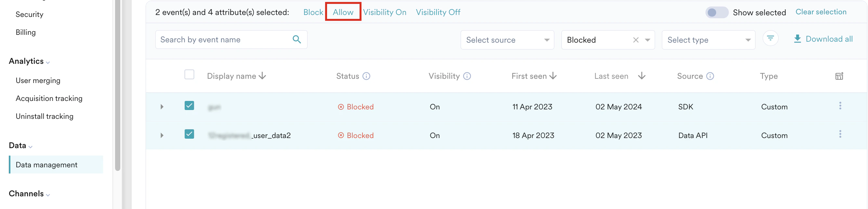Click the Status info icon
This screenshot has width=868, height=209.
click(x=367, y=76)
